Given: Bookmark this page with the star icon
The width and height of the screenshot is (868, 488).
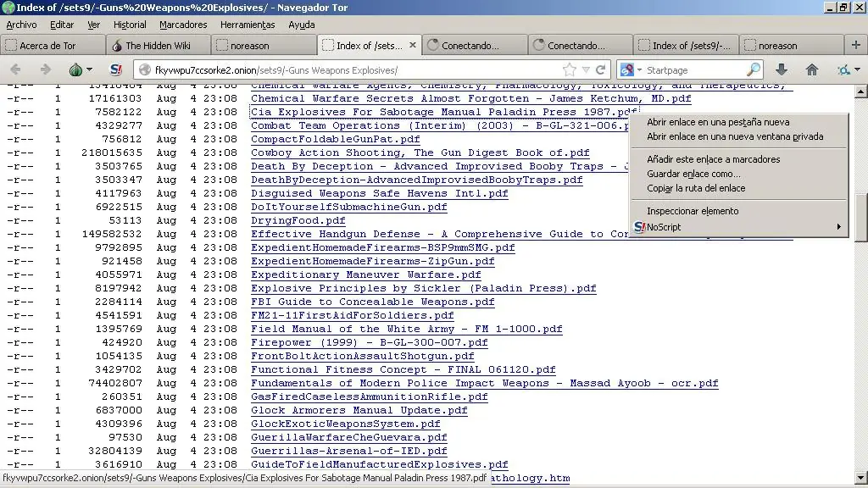Looking at the screenshot, I should (x=569, y=69).
